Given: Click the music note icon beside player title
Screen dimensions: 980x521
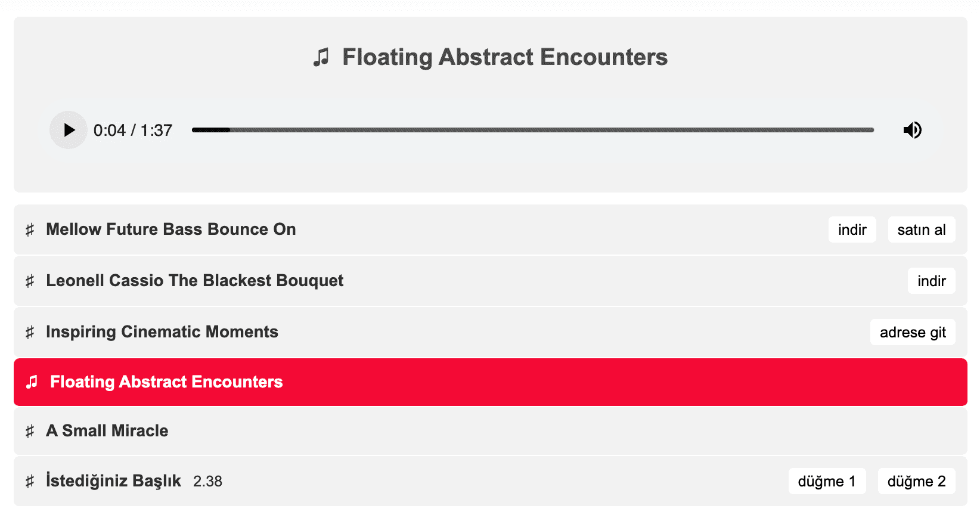Looking at the screenshot, I should click(321, 57).
